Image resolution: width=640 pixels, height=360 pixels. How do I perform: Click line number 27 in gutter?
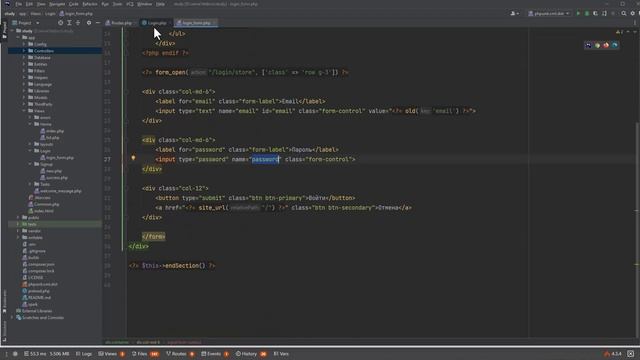[107, 160]
